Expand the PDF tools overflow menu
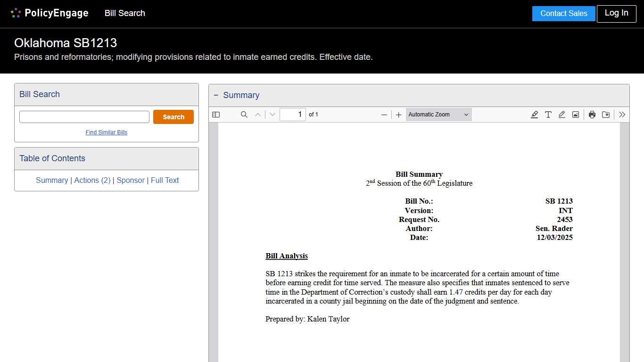Viewport: 644px width, 362px height. [x=622, y=115]
